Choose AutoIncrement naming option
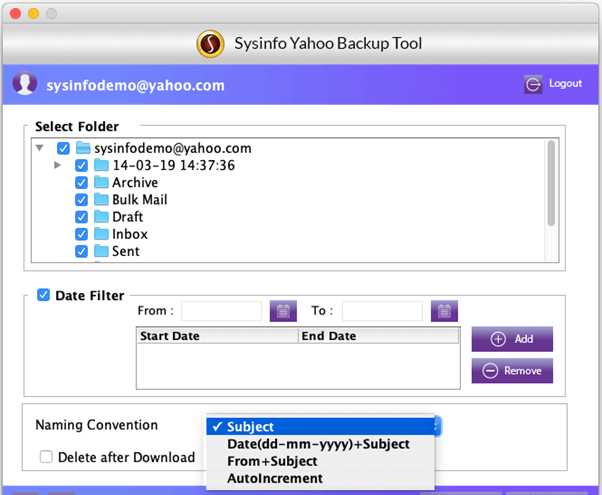 point(320,478)
